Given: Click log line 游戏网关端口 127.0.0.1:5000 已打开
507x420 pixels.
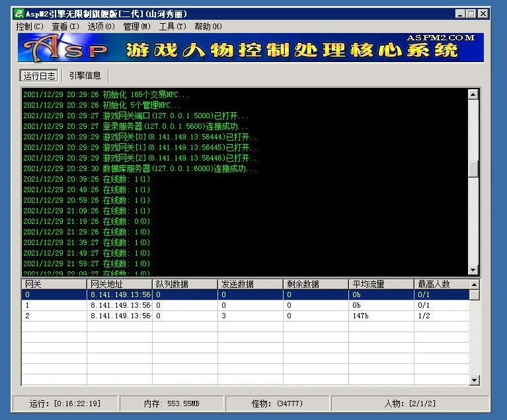Looking at the screenshot, I should (x=136, y=116).
